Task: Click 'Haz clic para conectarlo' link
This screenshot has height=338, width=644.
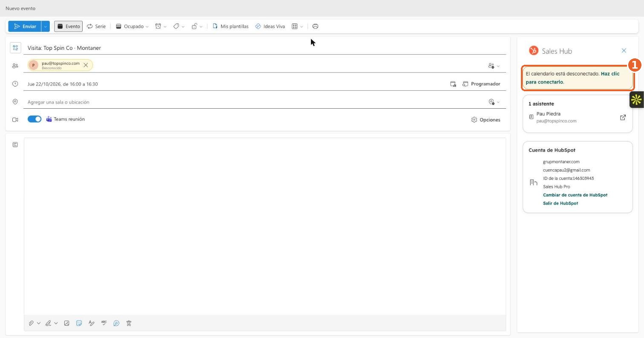Action: [x=572, y=78]
